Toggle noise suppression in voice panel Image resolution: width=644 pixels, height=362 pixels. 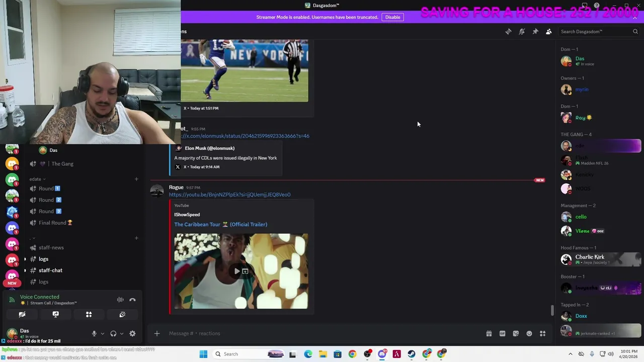(120, 300)
